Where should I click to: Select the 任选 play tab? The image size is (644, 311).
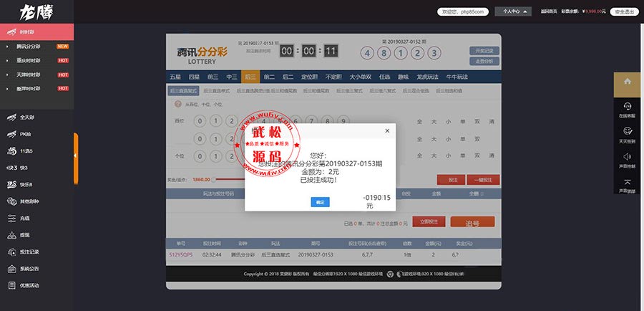click(x=385, y=77)
